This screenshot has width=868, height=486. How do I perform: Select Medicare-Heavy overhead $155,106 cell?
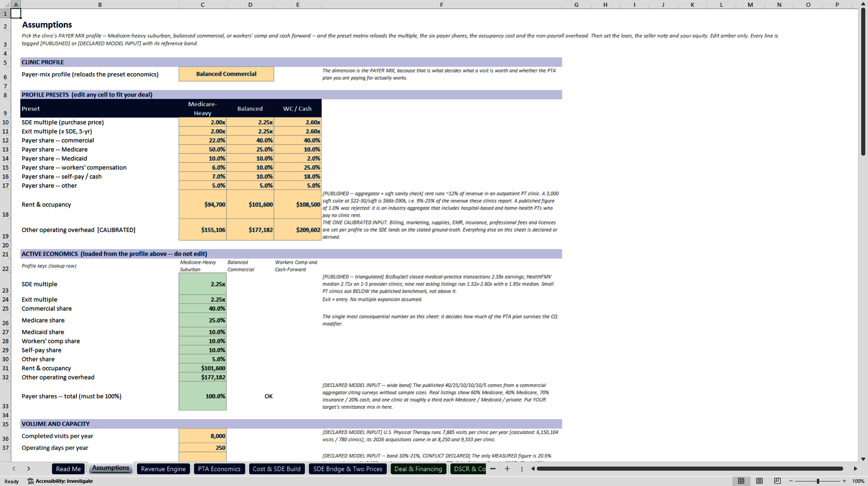tap(203, 230)
